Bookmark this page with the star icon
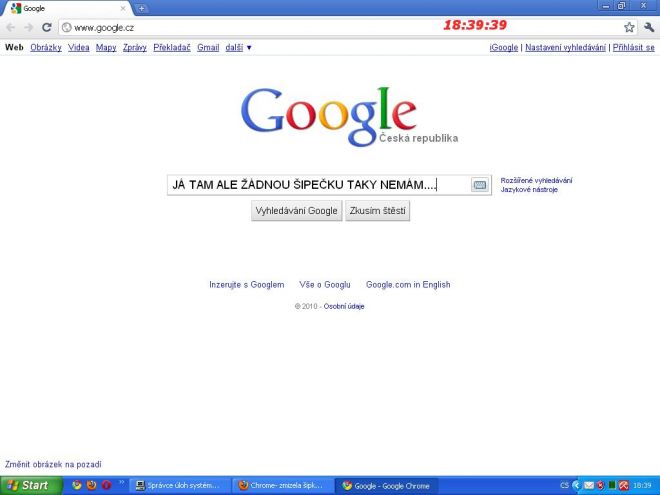The image size is (660, 495). tap(629, 28)
